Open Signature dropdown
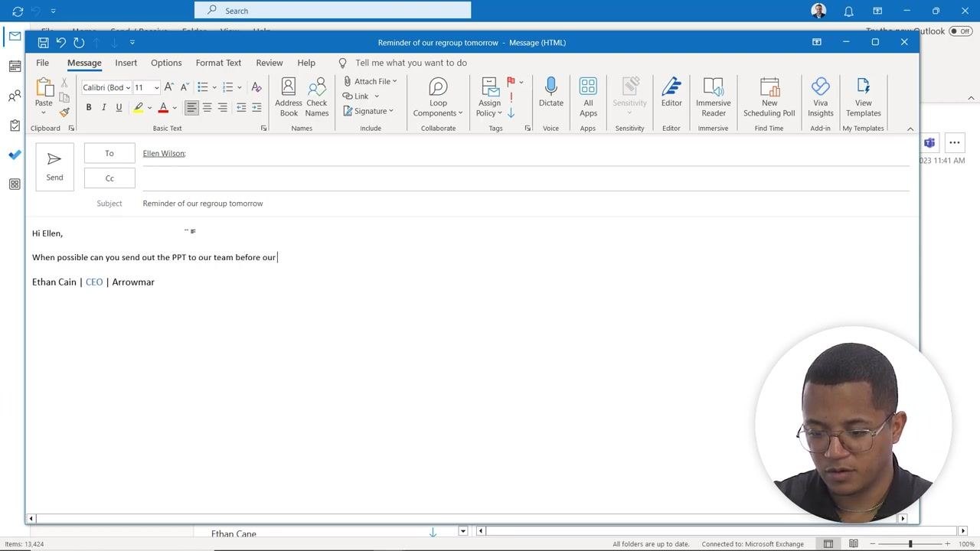 [x=368, y=111]
